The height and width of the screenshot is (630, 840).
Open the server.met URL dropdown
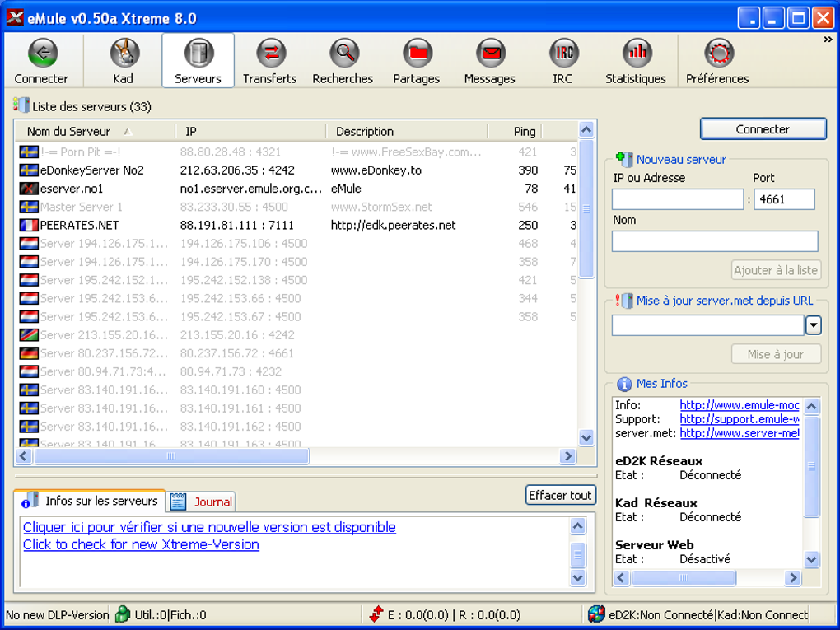(x=813, y=325)
